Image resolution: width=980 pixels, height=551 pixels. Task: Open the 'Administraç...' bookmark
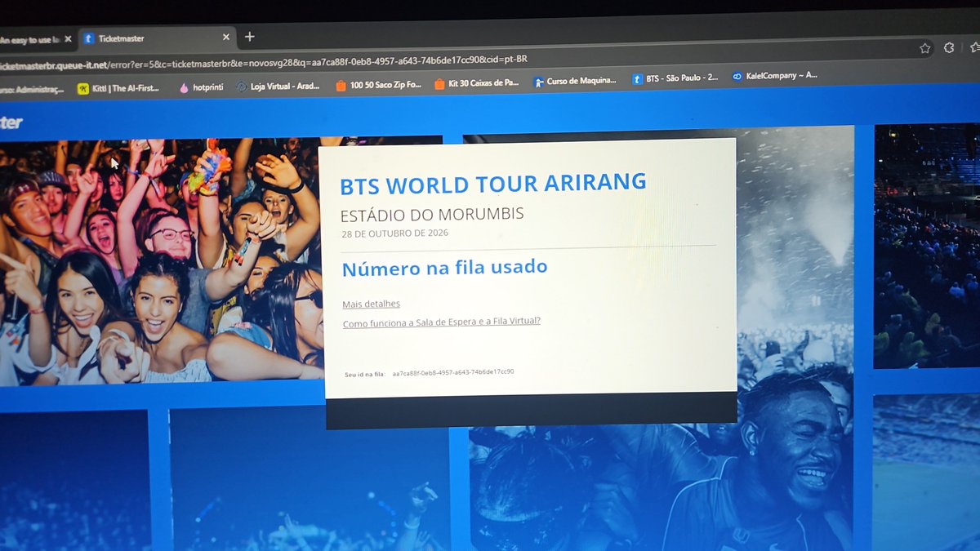click(31, 90)
